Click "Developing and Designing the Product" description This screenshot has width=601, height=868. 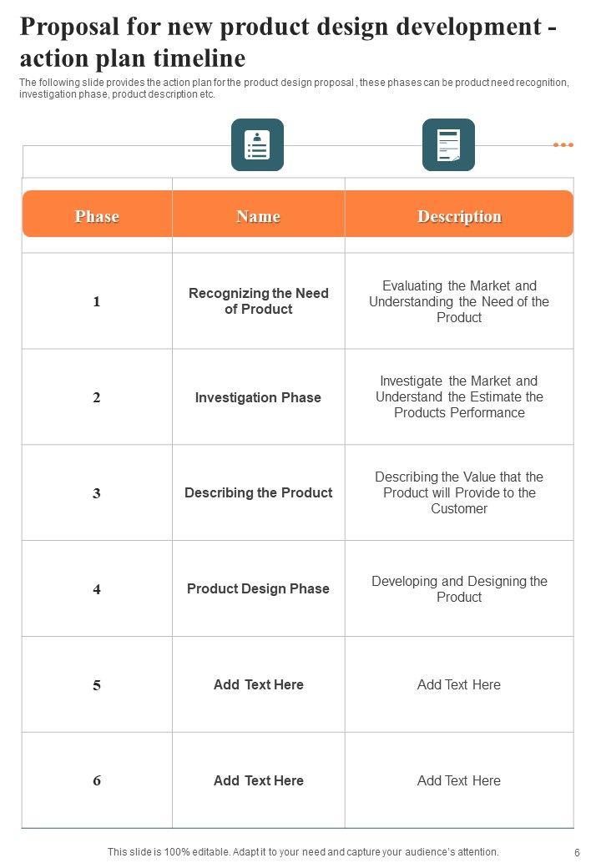pyautogui.click(x=459, y=589)
